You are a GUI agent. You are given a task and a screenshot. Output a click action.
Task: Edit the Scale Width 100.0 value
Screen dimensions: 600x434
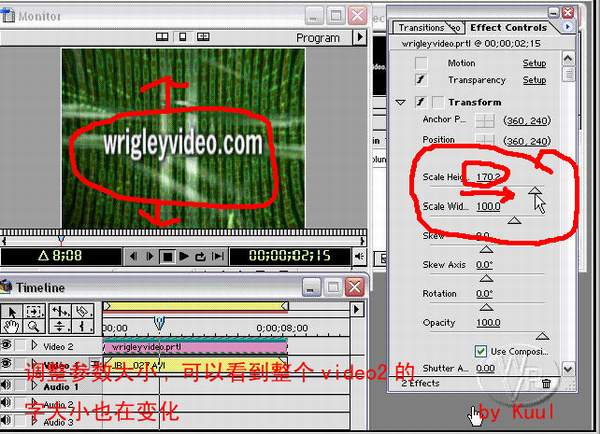[488, 206]
